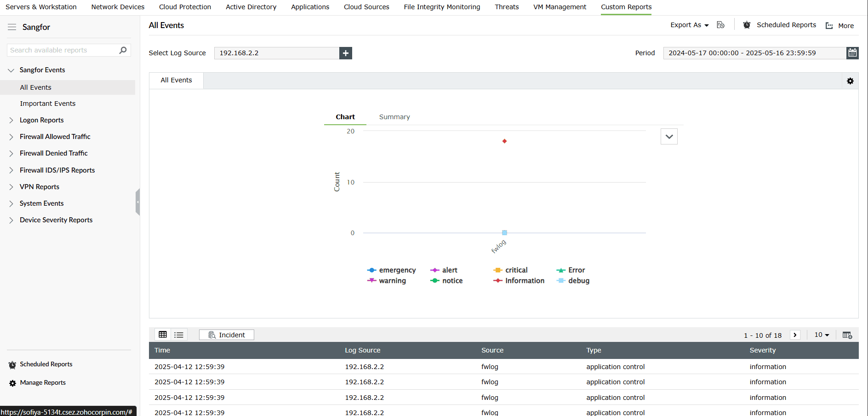Toggle Error series in legend
Screen dimensions: 868x416
tap(571, 270)
